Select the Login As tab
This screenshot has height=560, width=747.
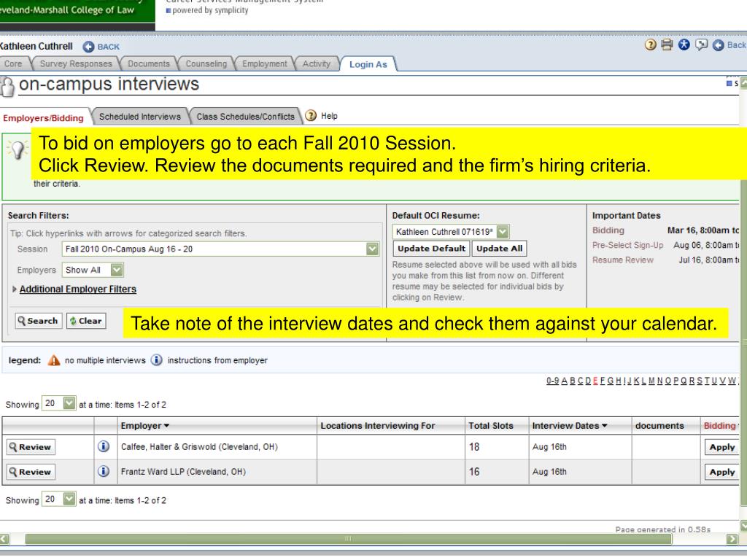coord(368,64)
